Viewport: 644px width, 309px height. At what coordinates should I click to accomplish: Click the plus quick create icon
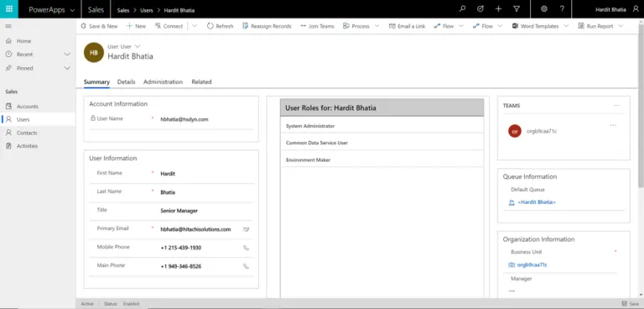coord(499,9)
